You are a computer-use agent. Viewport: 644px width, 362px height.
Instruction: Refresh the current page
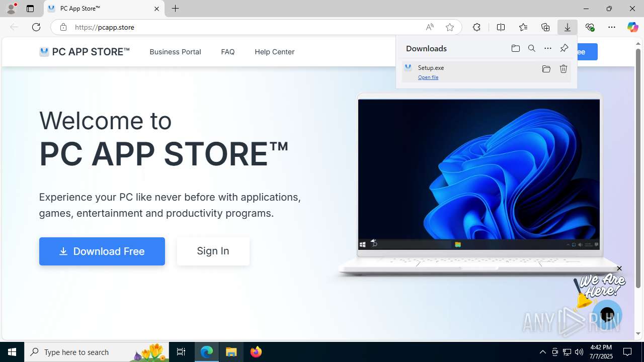(x=36, y=27)
